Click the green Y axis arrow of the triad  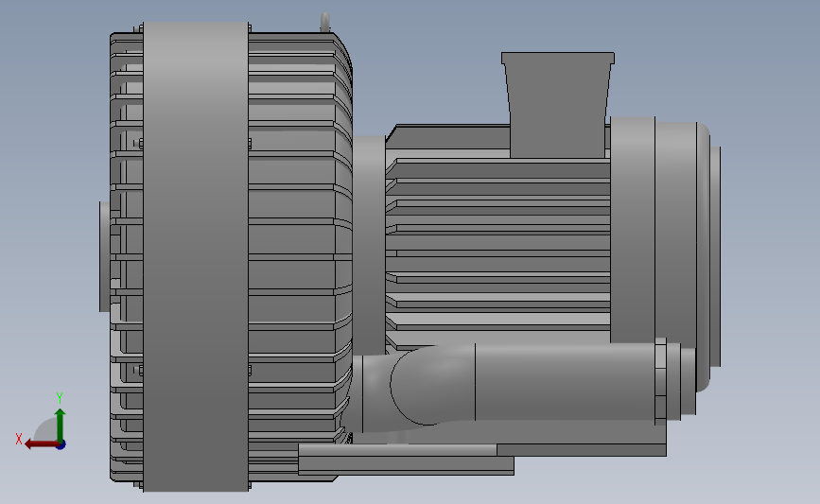pyautogui.click(x=61, y=426)
